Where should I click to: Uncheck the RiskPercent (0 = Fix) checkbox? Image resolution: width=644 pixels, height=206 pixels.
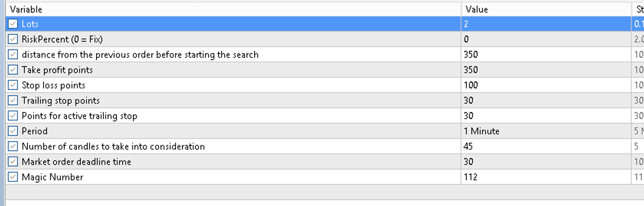(x=13, y=39)
